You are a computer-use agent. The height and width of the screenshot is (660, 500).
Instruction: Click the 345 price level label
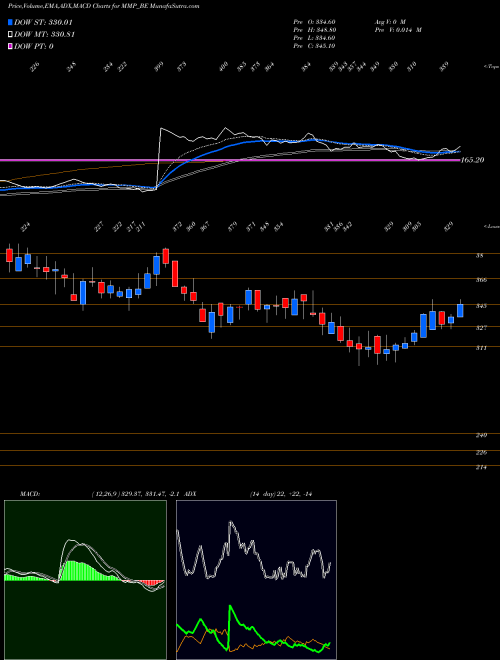click(481, 306)
